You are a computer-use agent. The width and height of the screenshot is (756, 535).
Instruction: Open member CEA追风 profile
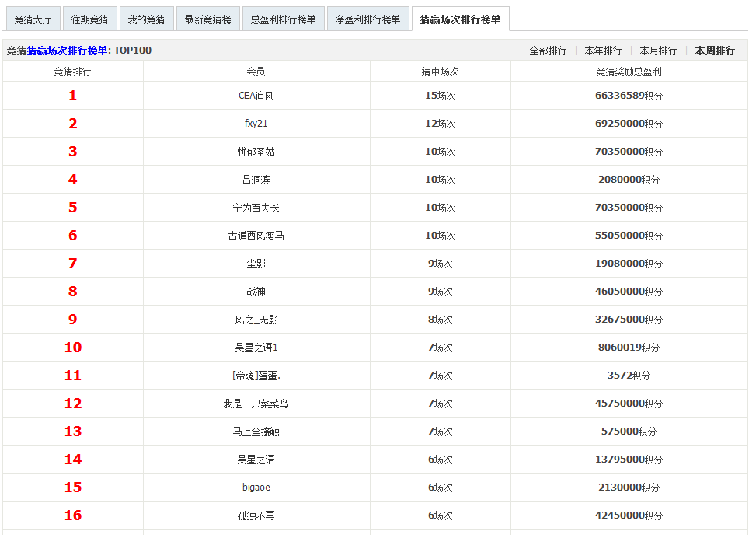(x=256, y=96)
